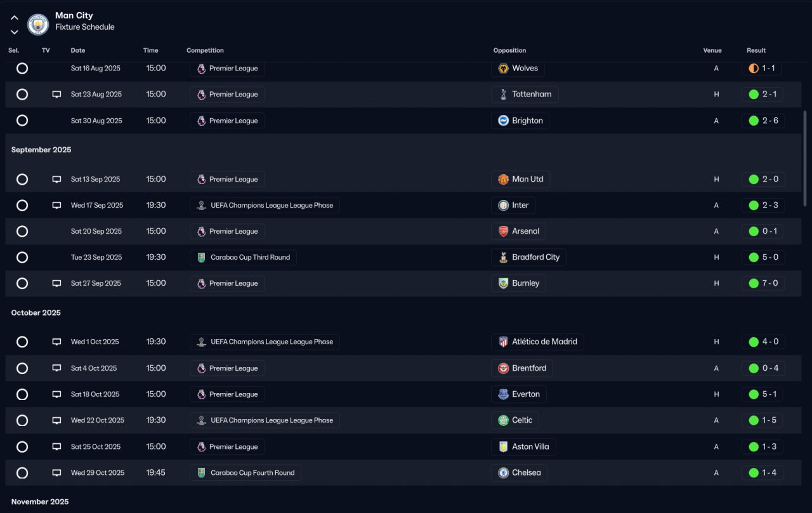Screen dimensions: 812x513
Task: Click the Carabao Cup icon in the Bradford City row
Action: pos(201,257)
